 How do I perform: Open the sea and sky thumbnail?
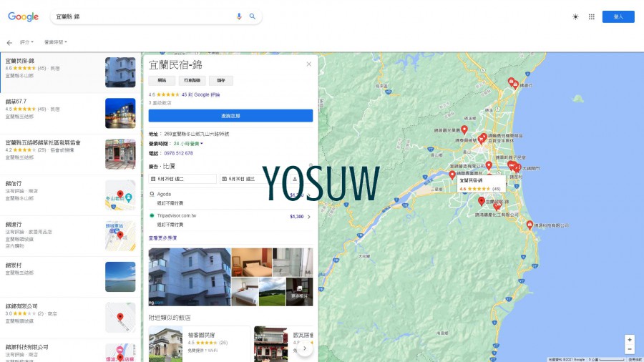click(x=120, y=277)
